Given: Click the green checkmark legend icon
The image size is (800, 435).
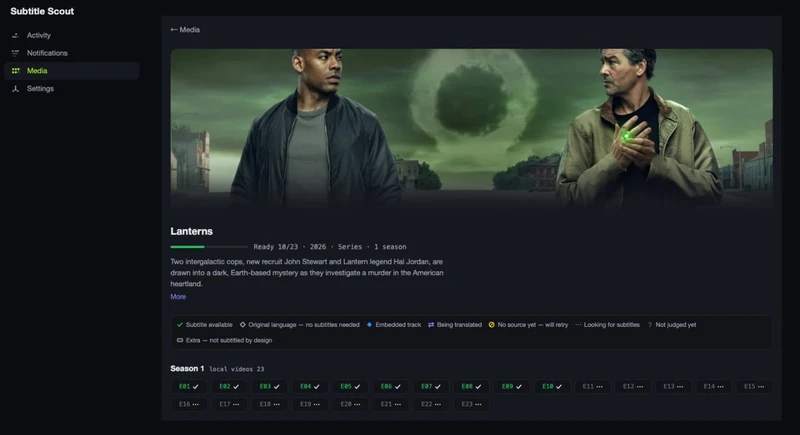Looking at the screenshot, I should [180, 324].
